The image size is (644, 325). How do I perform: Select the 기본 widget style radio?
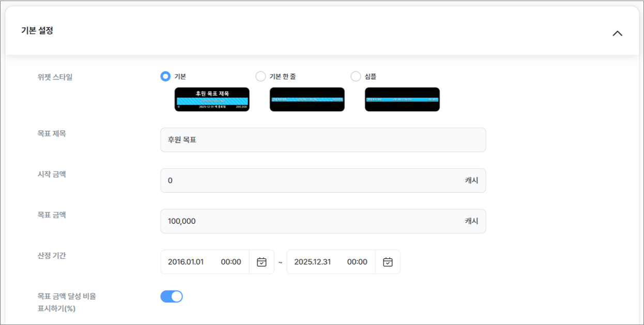pyautogui.click(x=165, y=76)
